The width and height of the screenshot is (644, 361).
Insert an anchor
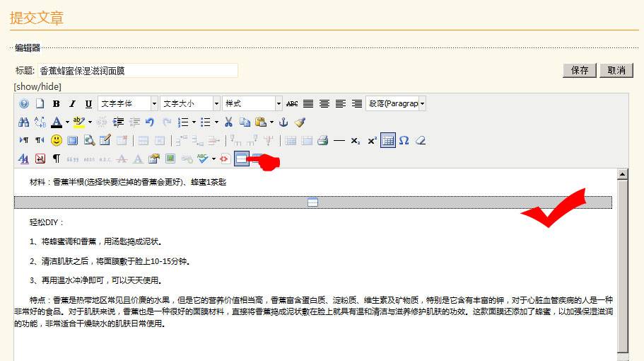pyautogui.click(x=283, y=122)
